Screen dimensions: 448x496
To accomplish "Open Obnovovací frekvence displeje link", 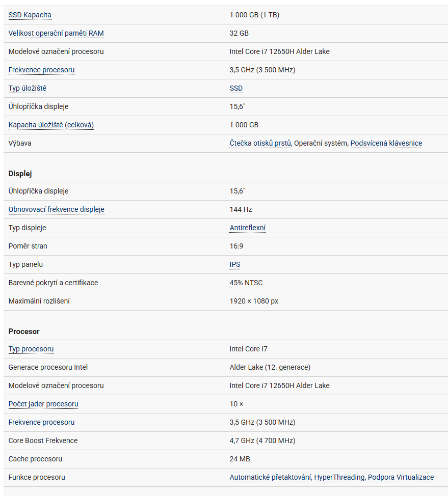I will [x=57, y=209].
